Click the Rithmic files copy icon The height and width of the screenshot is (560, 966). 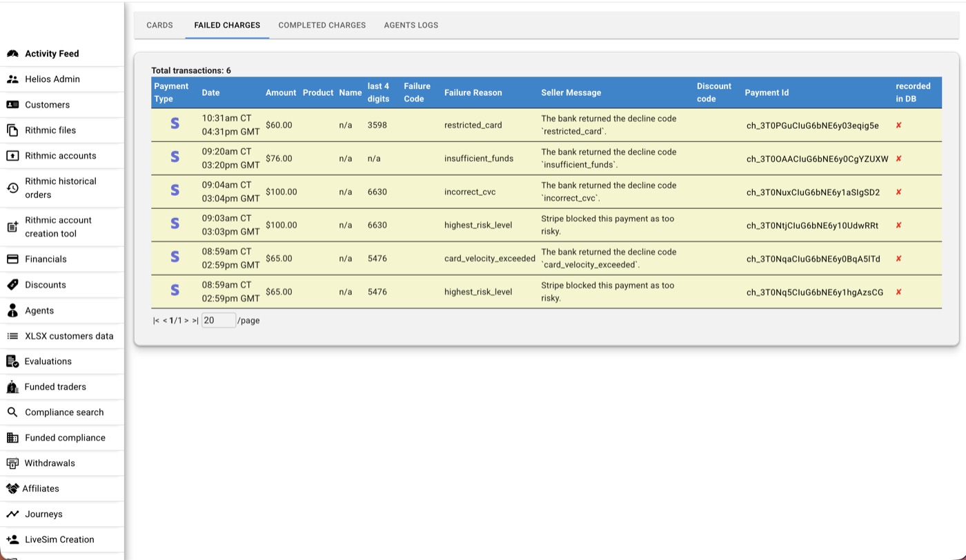12,130
